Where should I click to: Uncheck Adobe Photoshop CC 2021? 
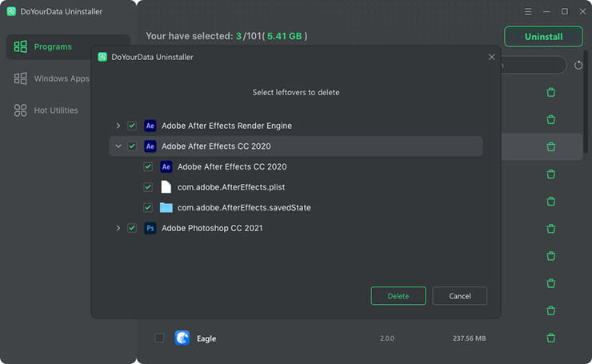pyautogui.click(x=132, y=228)
